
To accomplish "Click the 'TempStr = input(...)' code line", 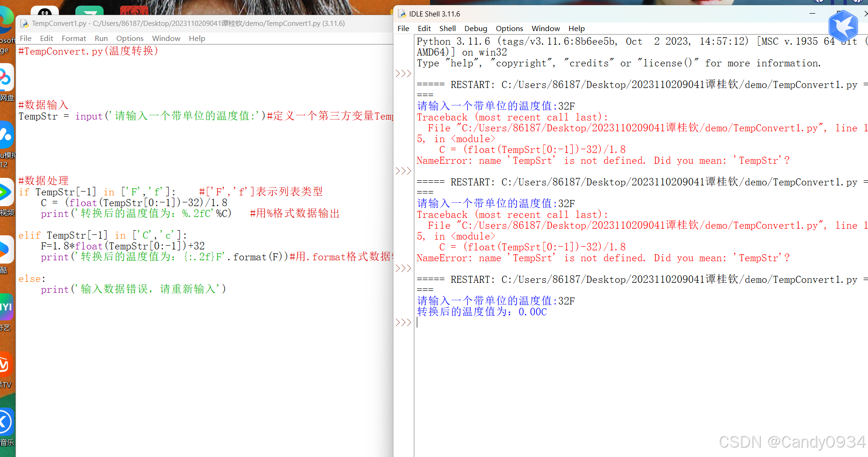I will pyautogui.click(x=206, y=116).
